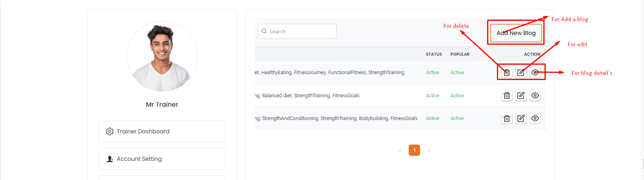644x180 pixels.
Task: Go to previous page with left chevron
Action: pyautogui.click(x=400, y=151)
